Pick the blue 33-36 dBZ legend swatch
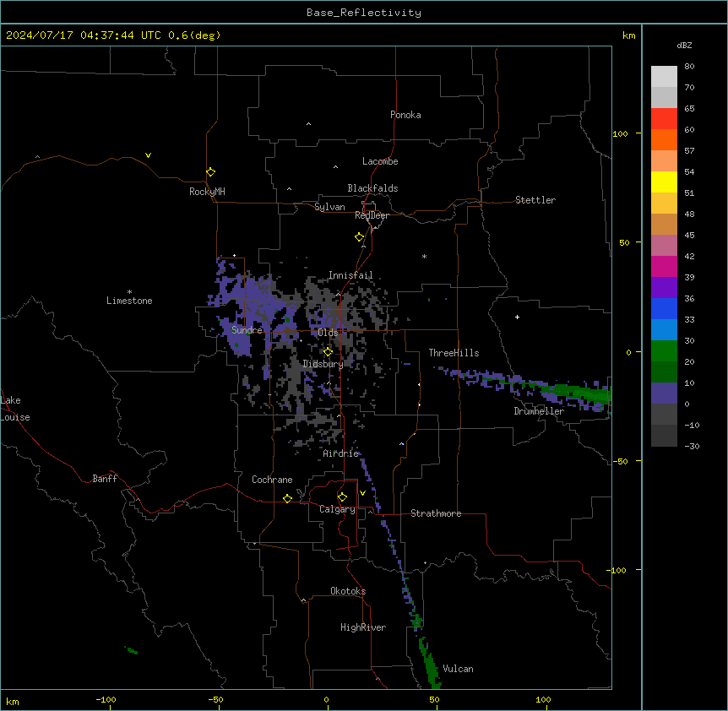The width and height of the screenshot is (728, 711). click(664, 308)
